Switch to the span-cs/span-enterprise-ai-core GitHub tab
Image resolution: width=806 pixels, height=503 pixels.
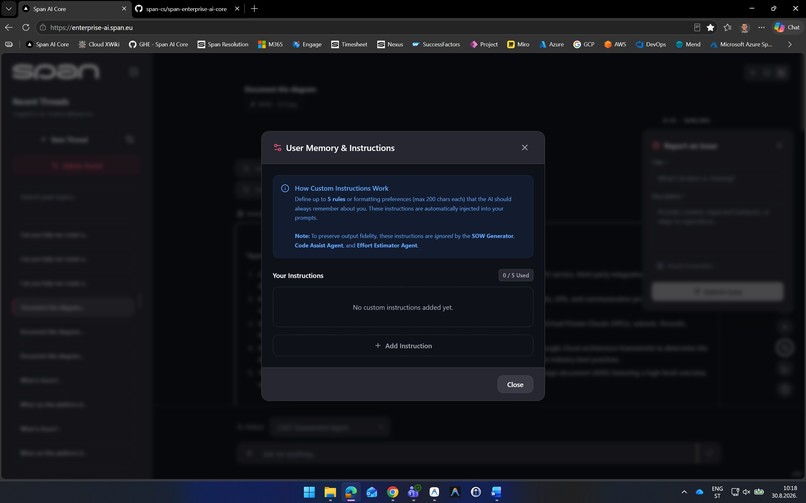pyautogui.click(x=187, y=9)
